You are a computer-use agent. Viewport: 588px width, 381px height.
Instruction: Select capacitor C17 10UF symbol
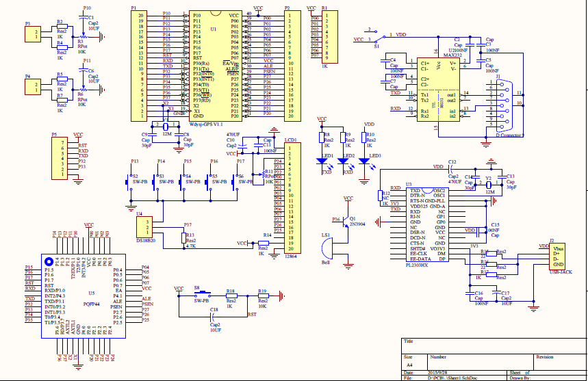coord(496,293)
